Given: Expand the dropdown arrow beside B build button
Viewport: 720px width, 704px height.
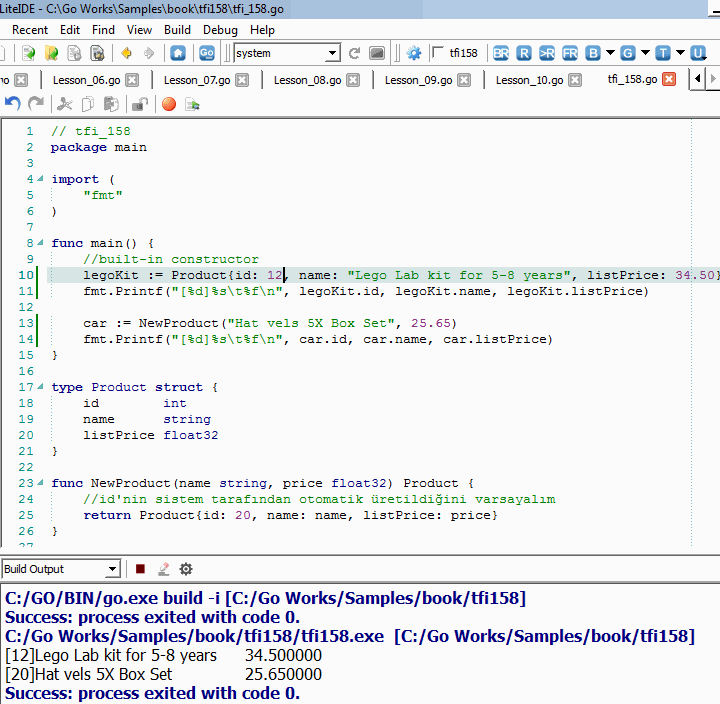Looking at the screenshot, I should click(610, 53).
